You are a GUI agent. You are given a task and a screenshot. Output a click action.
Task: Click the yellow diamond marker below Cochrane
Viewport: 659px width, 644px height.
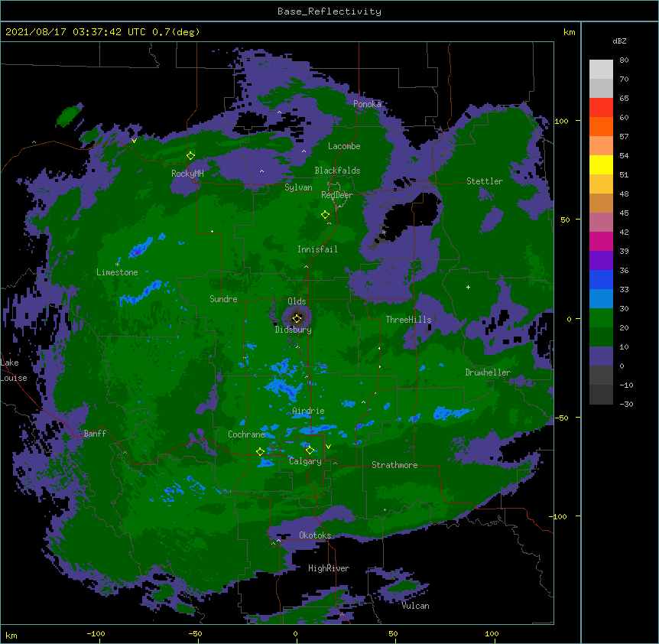tap(260, 451)
